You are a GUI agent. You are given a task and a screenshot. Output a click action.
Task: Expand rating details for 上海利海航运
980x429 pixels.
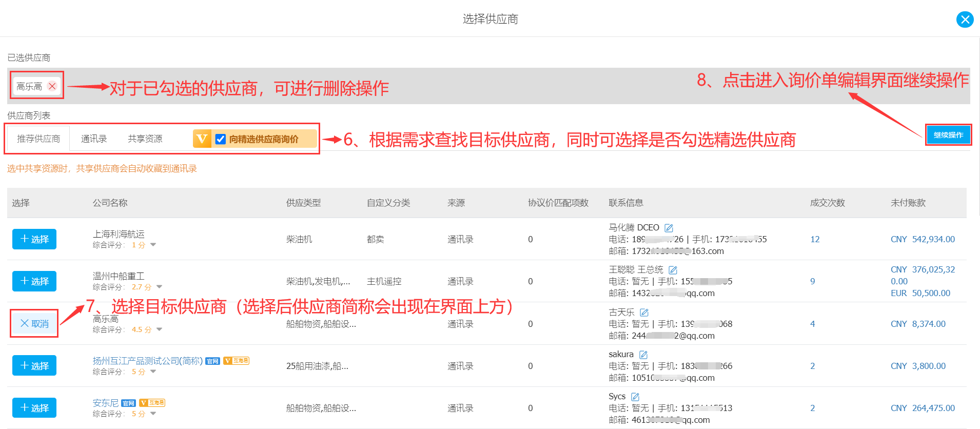(153, 245)
